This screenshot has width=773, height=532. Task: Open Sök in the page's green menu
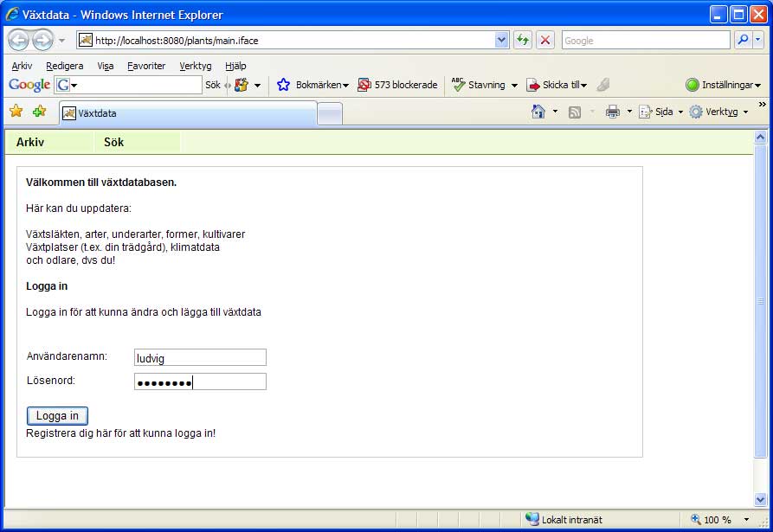coord(114,143)
